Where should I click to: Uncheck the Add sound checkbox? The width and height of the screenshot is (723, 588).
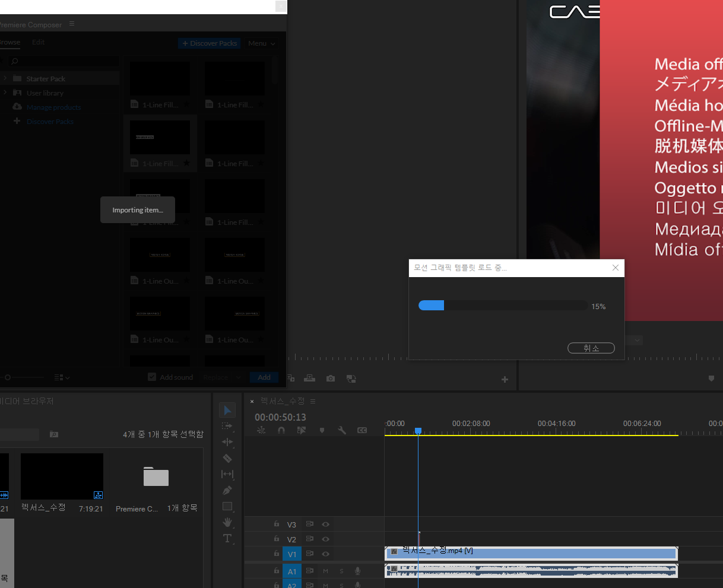click(152, 377)
